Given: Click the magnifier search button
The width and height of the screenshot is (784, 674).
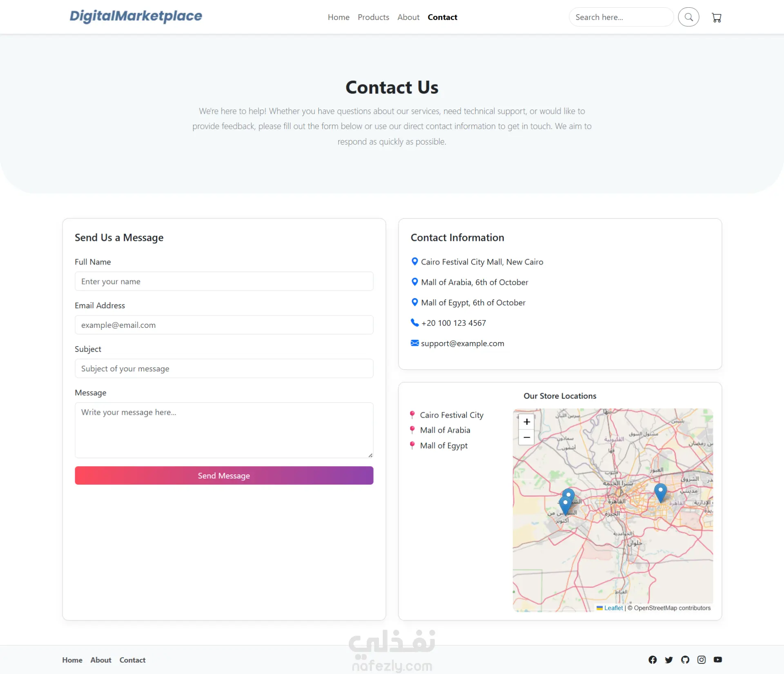Looking at the screenshot, I should [688, 17].
